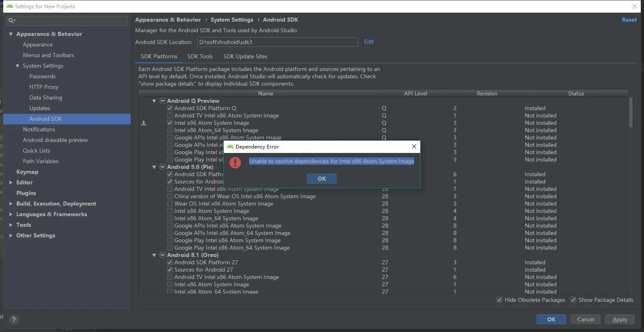Expand Build, Execution, Deployment
644x332 pixels.
tap(11, 204)
